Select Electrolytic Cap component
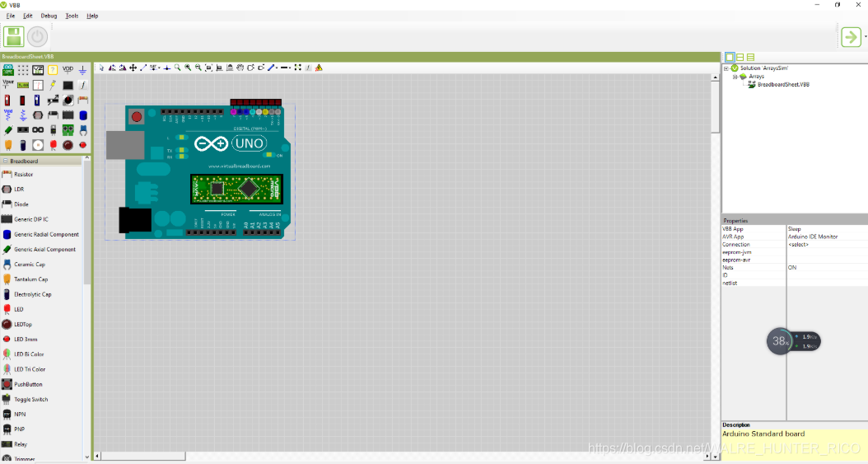The width and height of the screenshot is (868, 464). pos(33,294)
